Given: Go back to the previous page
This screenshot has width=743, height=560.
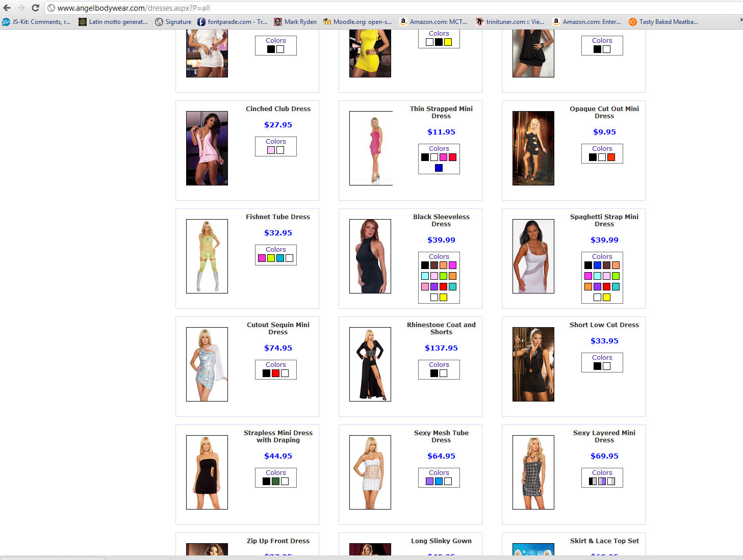Looking at the screenshot, I should point(7,8).
